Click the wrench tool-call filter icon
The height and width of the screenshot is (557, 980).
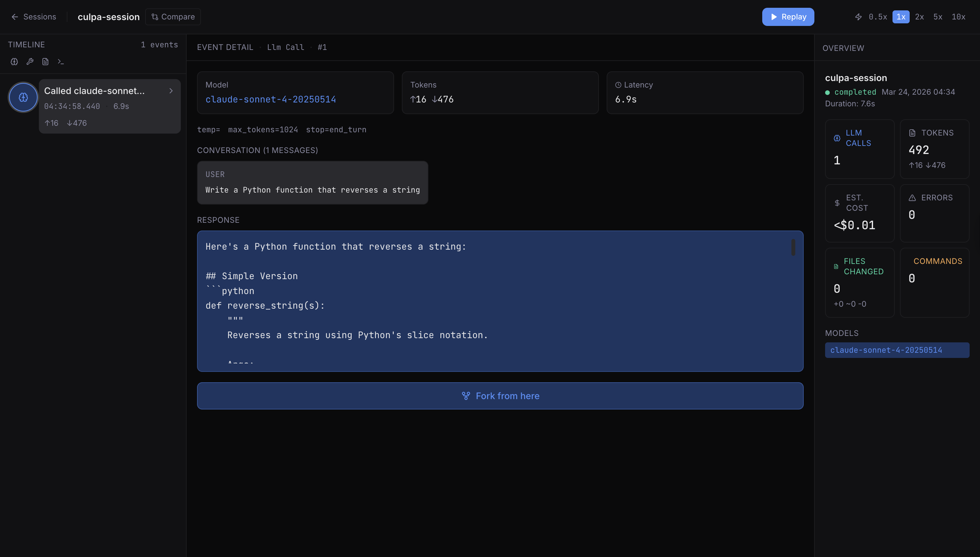30,62
